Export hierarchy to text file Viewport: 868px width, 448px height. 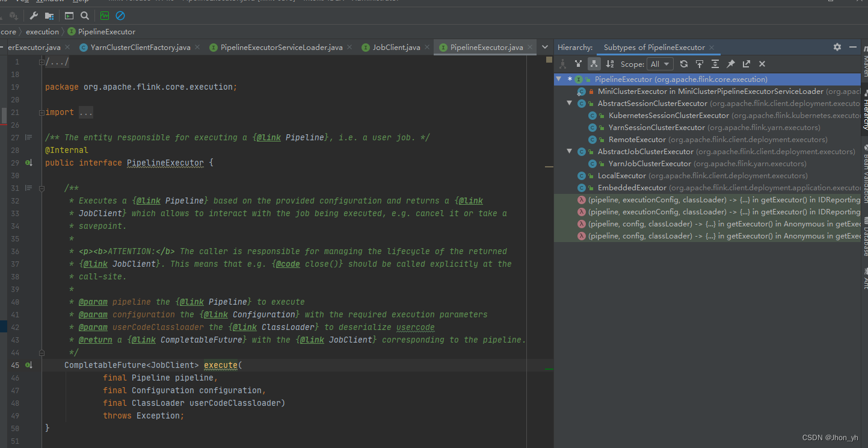tap(746, 64)
